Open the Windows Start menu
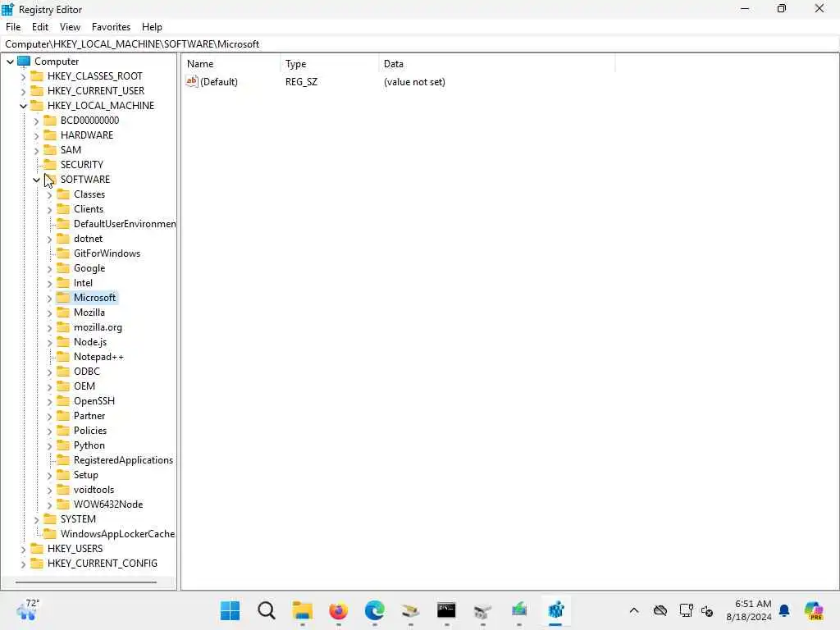This screenshot has height=630, width=840. tap(230, 610)
